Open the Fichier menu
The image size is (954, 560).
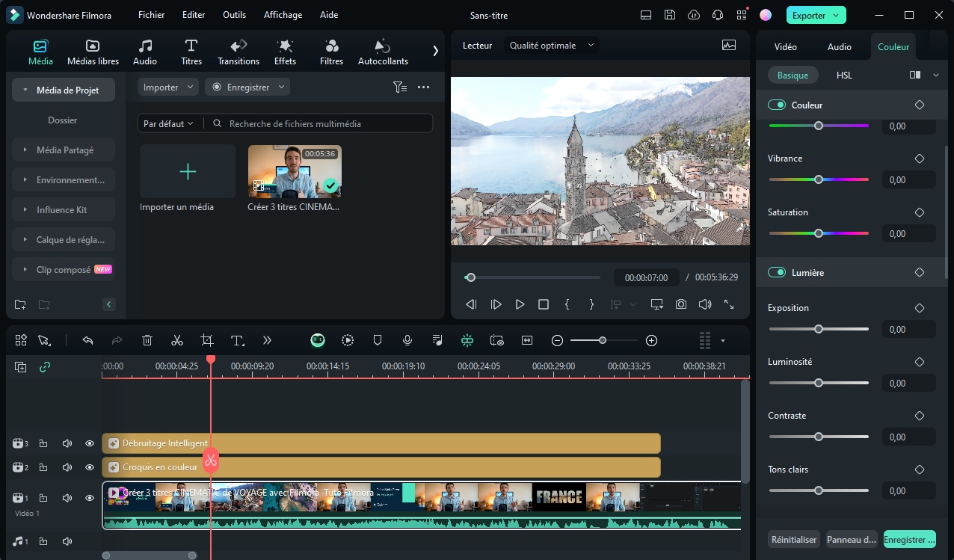pyautogui.click(x=152, y=15)
